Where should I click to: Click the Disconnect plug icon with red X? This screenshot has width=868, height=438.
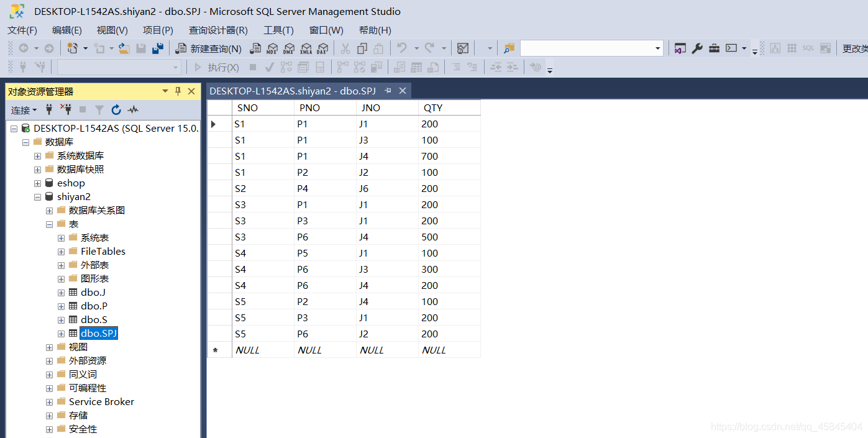66,110
